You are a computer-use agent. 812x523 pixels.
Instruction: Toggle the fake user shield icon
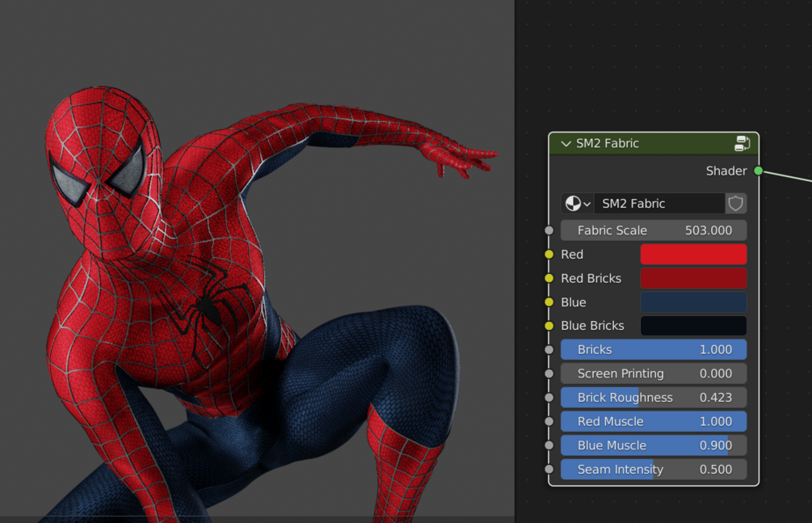(736, 204)
